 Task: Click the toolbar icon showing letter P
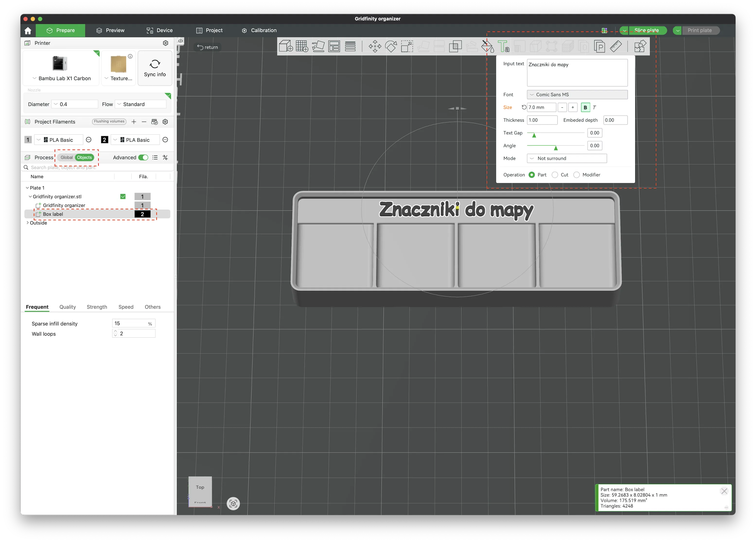pyautogui.click(x=600, y=46)
